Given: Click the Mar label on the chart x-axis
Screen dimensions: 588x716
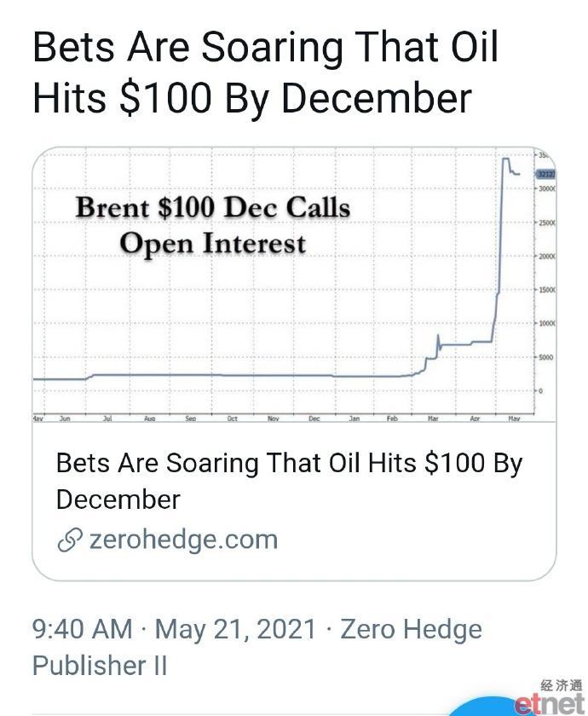Looking at the screenshot, I should click(433, 419).
